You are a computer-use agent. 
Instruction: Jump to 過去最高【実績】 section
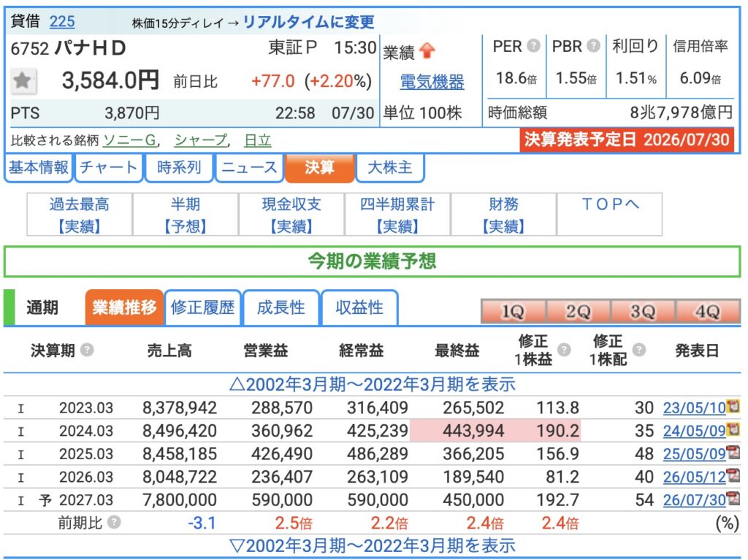point(79,215)
